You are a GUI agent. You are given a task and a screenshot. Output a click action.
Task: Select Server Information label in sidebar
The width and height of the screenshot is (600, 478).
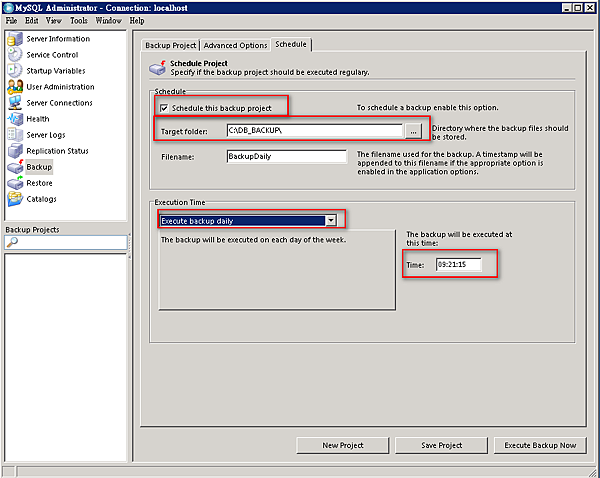click(x=58, y=39)
